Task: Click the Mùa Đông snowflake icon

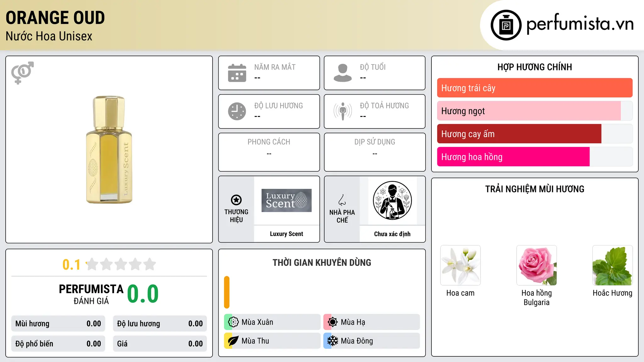Action: click(332, 341)
